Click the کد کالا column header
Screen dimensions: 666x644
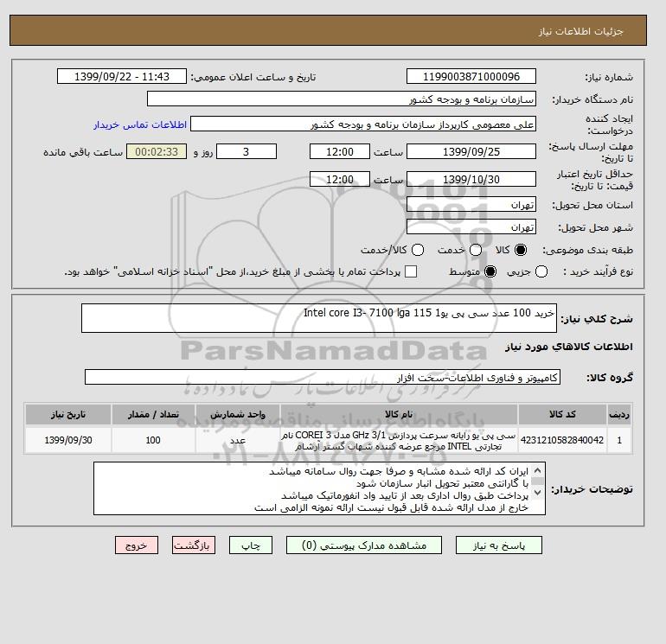pos(562,414)
